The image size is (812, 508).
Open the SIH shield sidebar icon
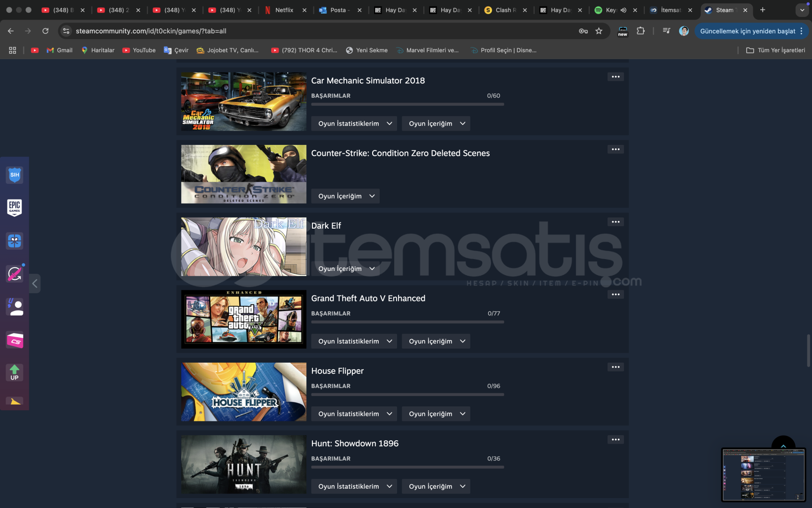15,175
